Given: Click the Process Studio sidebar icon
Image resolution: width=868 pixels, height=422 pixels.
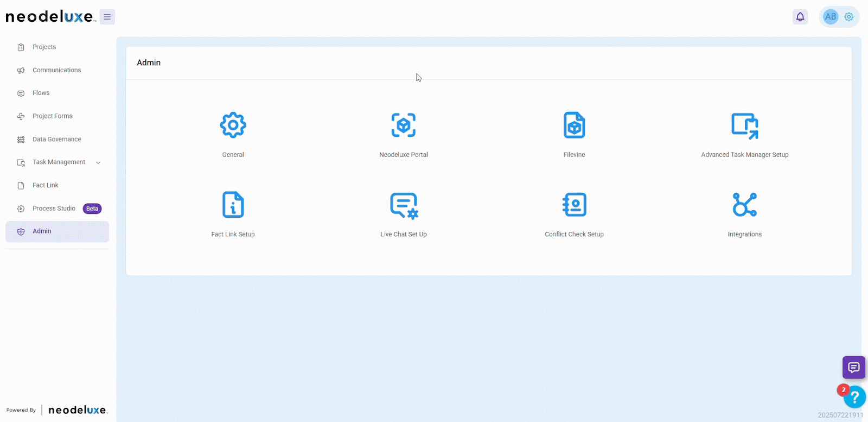Looking at the screenshot, I should 21,209.
